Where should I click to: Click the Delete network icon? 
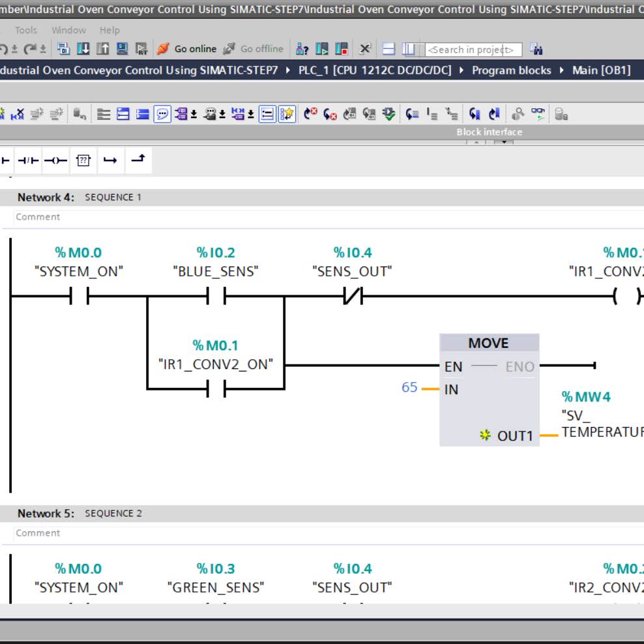coord(17,114)
